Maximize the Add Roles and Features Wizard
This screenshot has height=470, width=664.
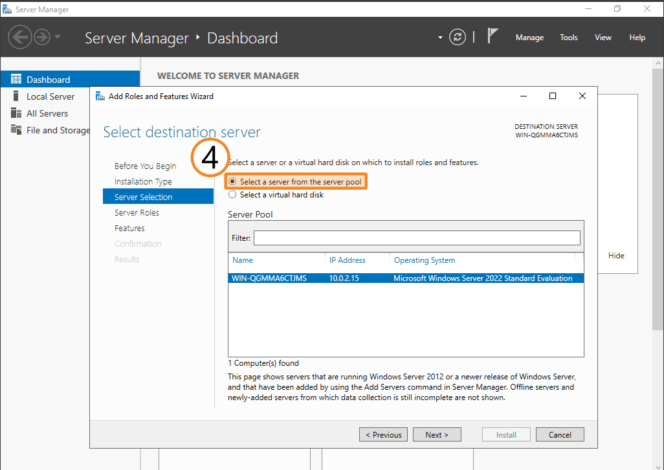tap(552, 96)
